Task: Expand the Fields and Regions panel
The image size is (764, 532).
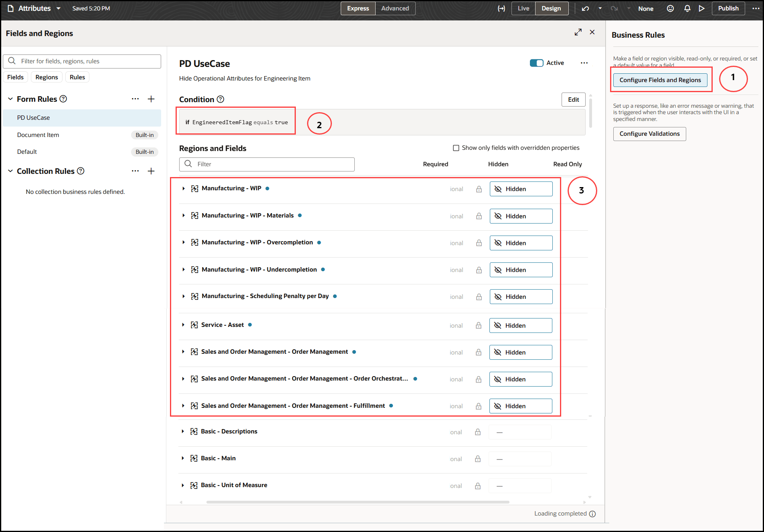Action: [x=578, y=32]
